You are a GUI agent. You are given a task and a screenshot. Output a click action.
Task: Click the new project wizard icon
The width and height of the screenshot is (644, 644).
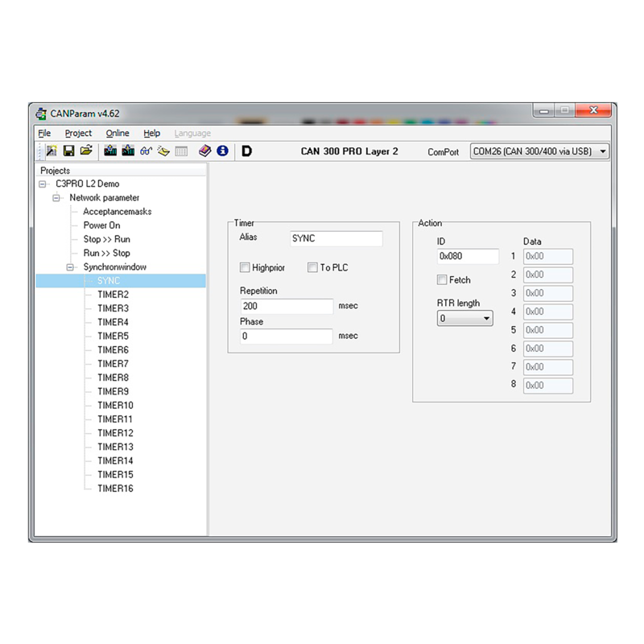click(x=52, y=151)
